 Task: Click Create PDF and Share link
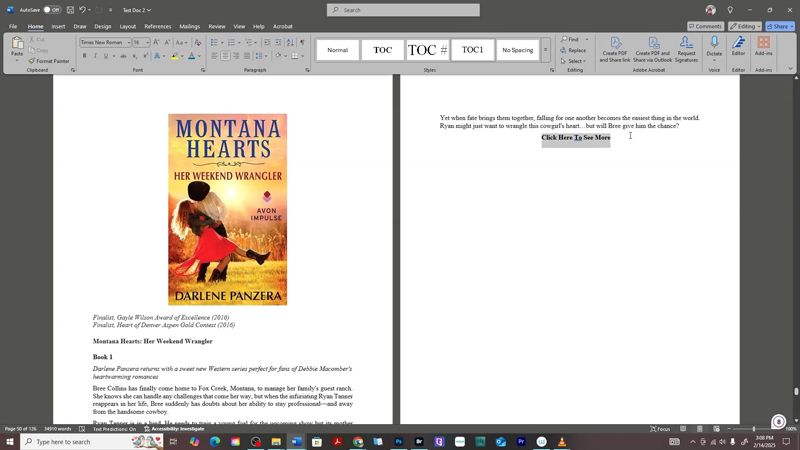(x=615, y=49)
